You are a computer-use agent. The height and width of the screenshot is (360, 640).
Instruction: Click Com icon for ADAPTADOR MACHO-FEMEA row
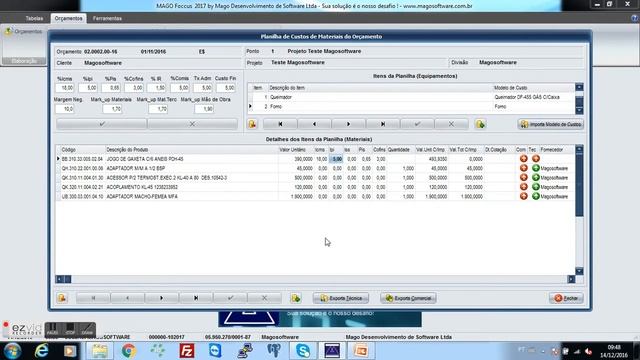pos(524,196)
